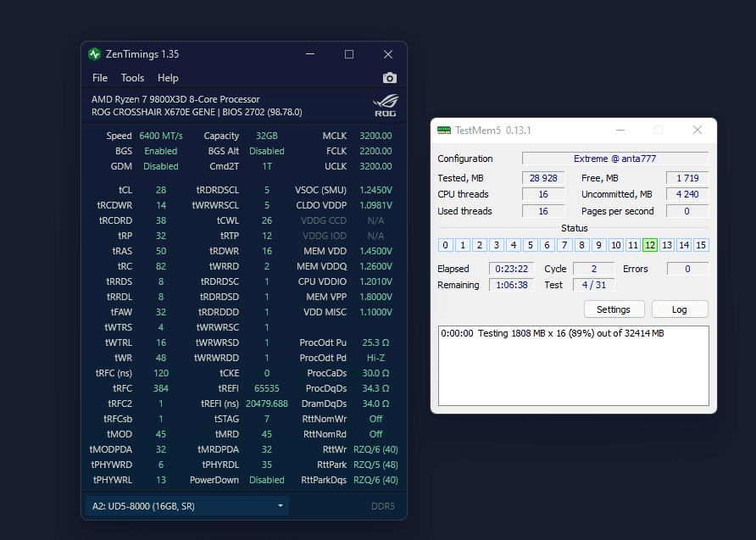The width and height of the screenshot is (756, 540).
Task: Click the FCLK value 2200.00
Action: pyautogui.click(x=375, y=151)
